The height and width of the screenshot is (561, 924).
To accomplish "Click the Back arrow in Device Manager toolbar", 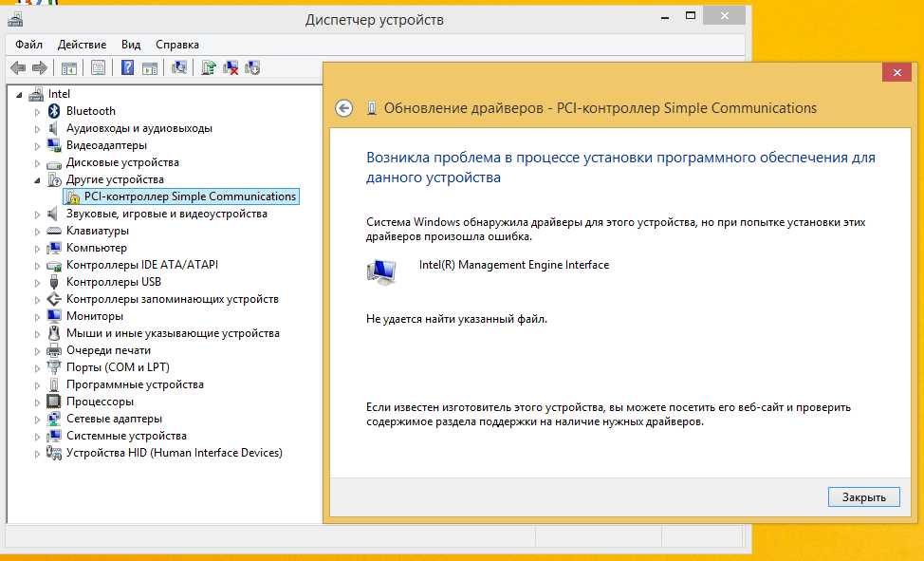I will pos(18,67).
